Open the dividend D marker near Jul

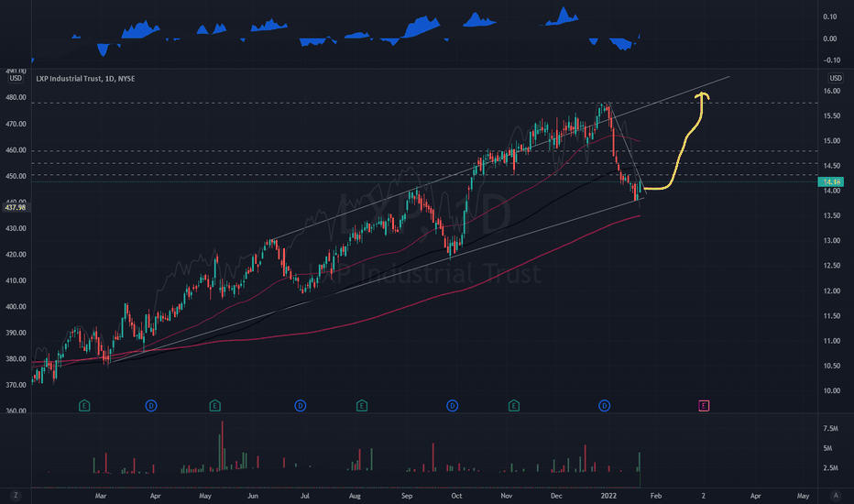coord(301,405)
